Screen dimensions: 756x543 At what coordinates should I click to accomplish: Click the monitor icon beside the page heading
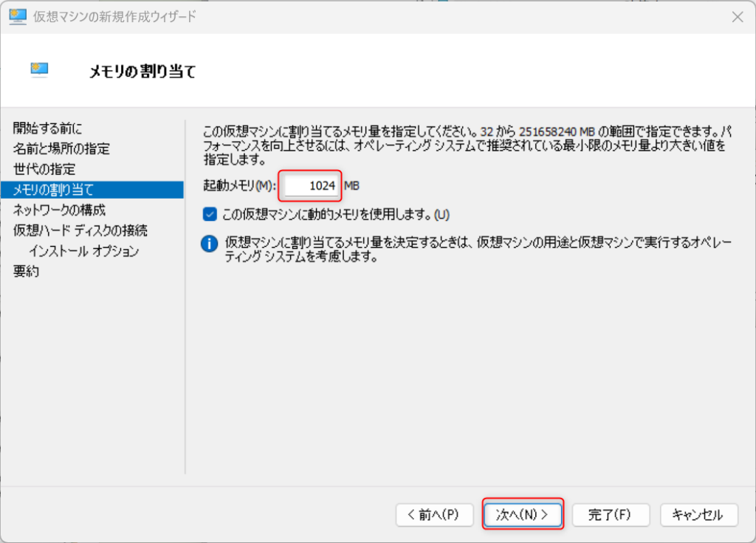pos(39,69)
